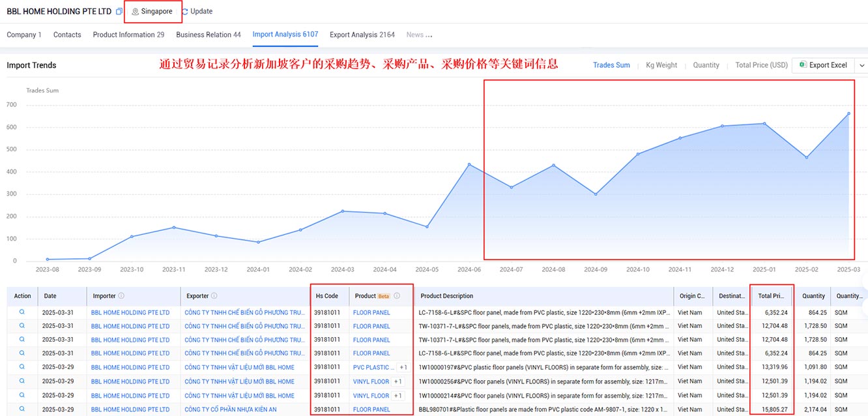Click the Quantity column header

[x=814, y=296]
